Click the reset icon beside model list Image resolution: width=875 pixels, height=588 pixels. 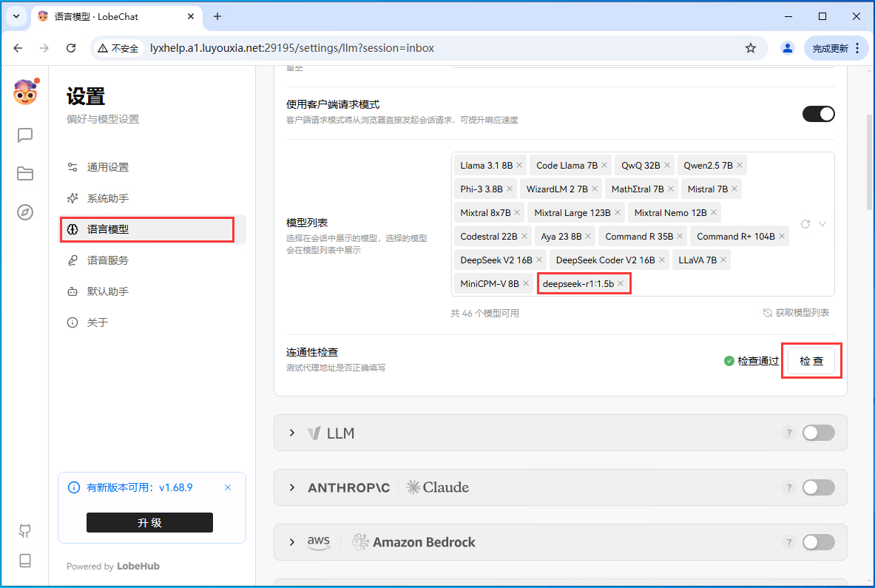(805, 223)
